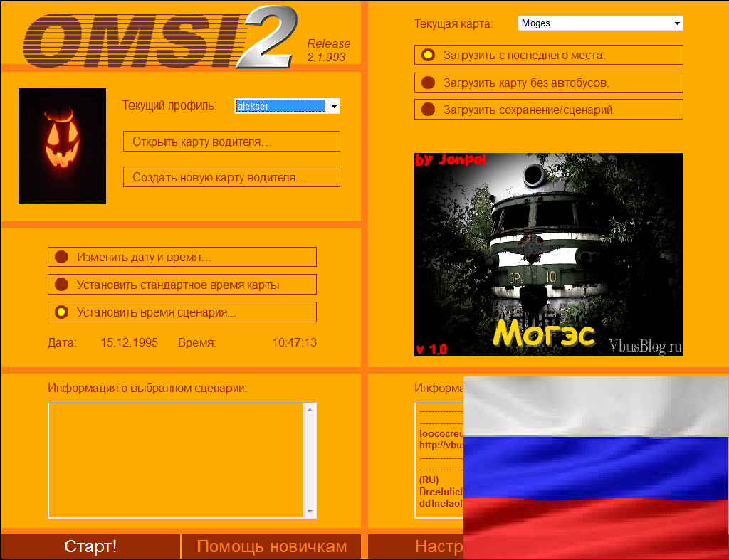Select 'Загрузить сохранение/сценарий' radio option
The width and height of the screenshot is (729, 560).
pyautogui.click(x=549, y=110)
